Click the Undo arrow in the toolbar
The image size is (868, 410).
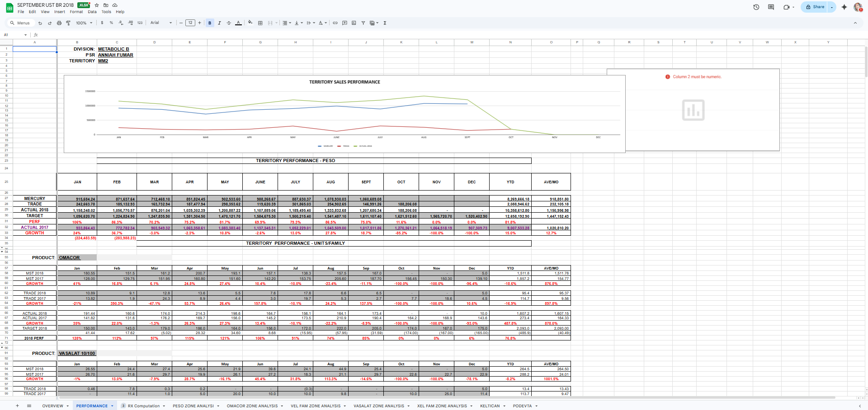click(x=40, y=23)
